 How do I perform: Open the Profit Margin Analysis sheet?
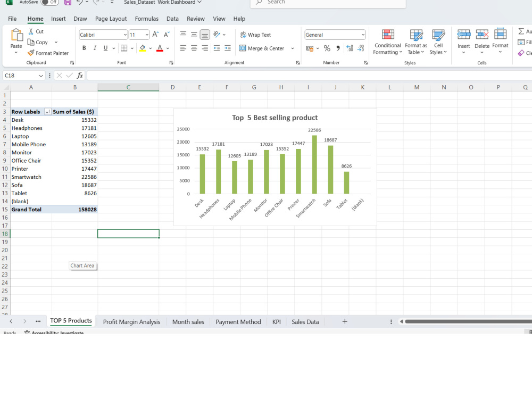(131, 322)
